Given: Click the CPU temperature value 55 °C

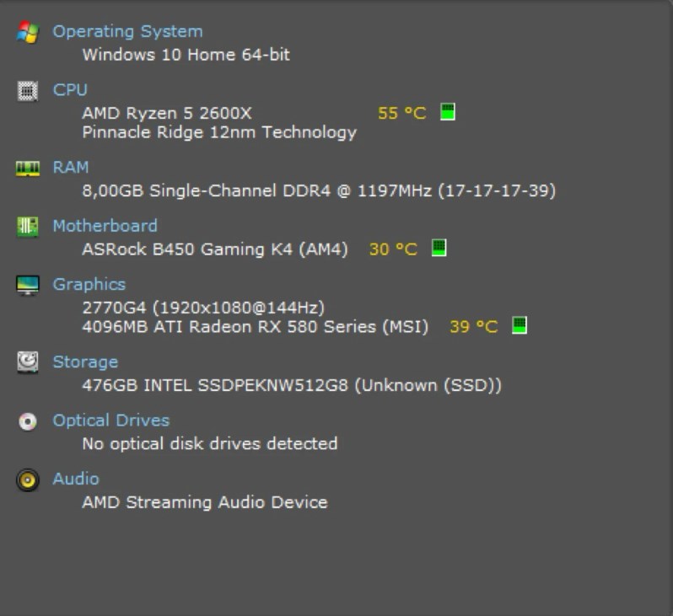Looking at the screenshot, I should (402, 113).
